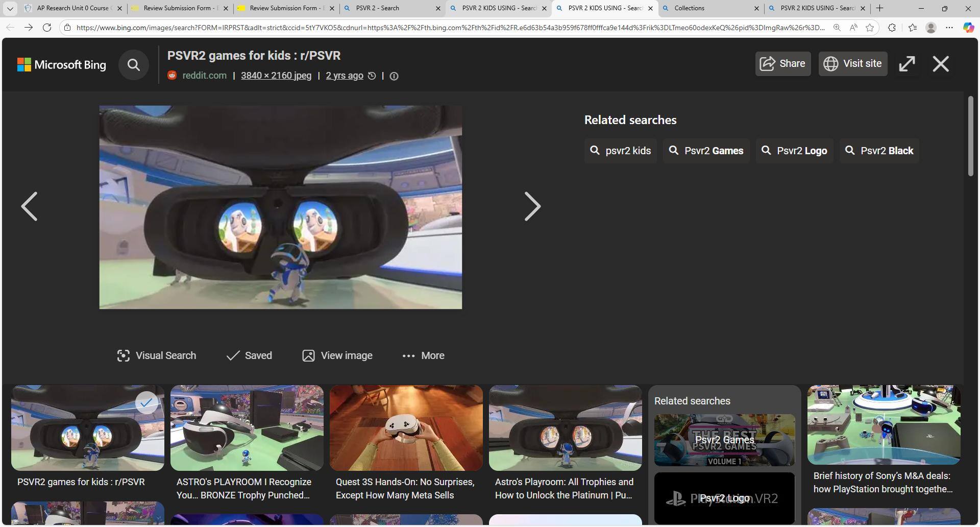Image resolution: width=980 pixels, height=527 pixels.
Task: Open the More options menu
Action: 423,355
